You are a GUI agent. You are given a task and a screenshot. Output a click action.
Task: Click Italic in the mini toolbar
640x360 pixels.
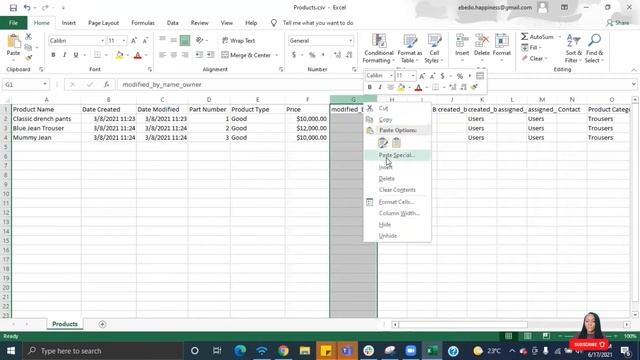tap(380, 87)
